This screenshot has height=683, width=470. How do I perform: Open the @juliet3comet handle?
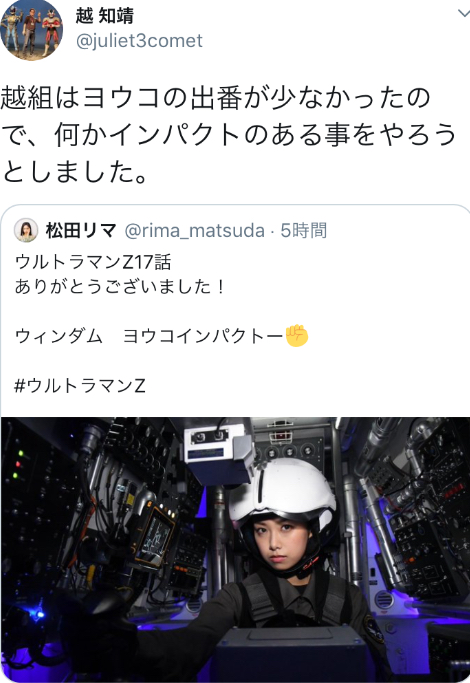(x=139, y=41)
